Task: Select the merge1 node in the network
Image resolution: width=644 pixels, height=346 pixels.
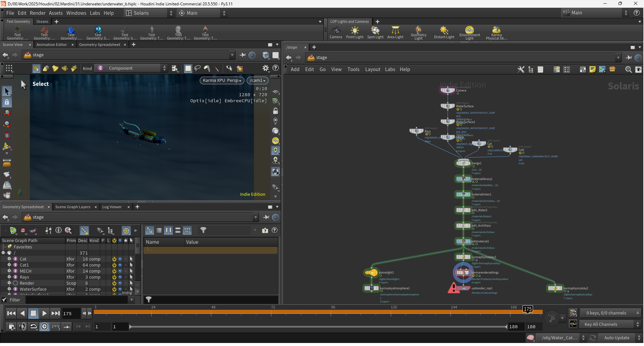Action: [463, 163]
